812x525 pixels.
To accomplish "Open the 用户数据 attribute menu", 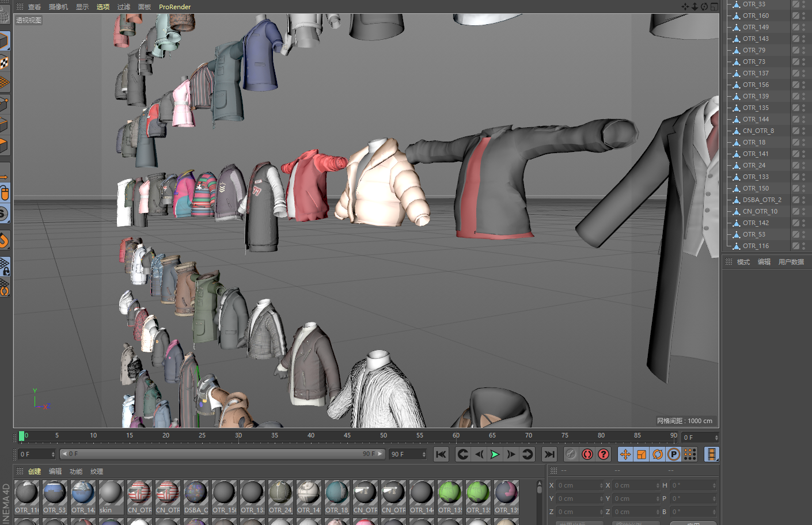I will click(791, 262).
